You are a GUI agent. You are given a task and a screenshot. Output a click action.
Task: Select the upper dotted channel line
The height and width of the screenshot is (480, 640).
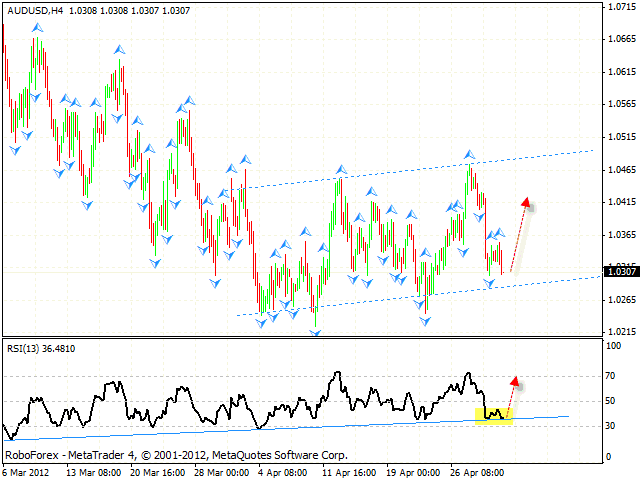click(420, 170)
